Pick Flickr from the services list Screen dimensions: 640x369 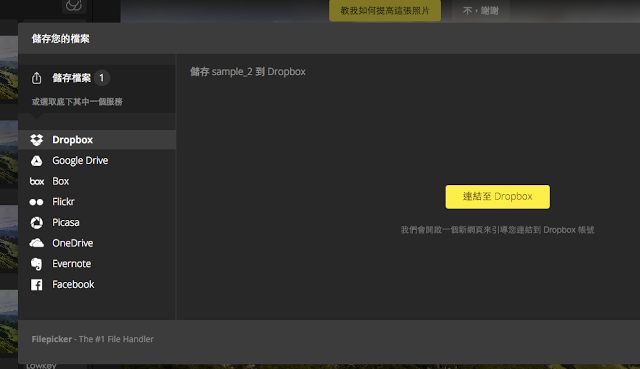[x=97, y=202]
